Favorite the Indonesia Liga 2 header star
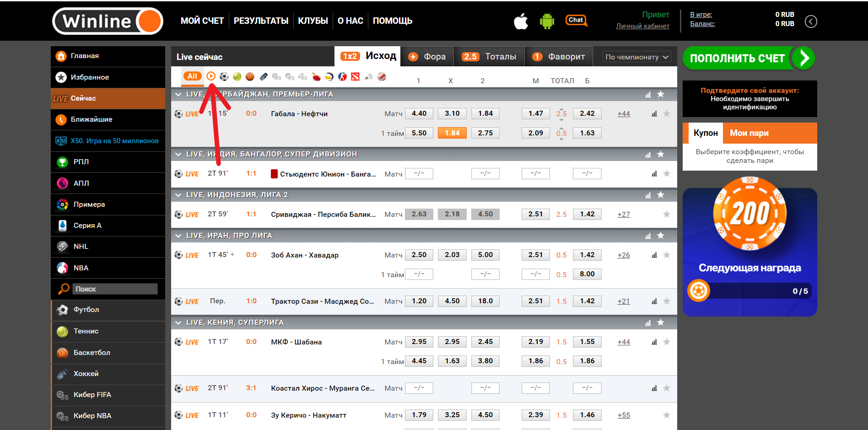Image resolution: width=868 pixels, height=430 pixels. click(x=661, y=195)
